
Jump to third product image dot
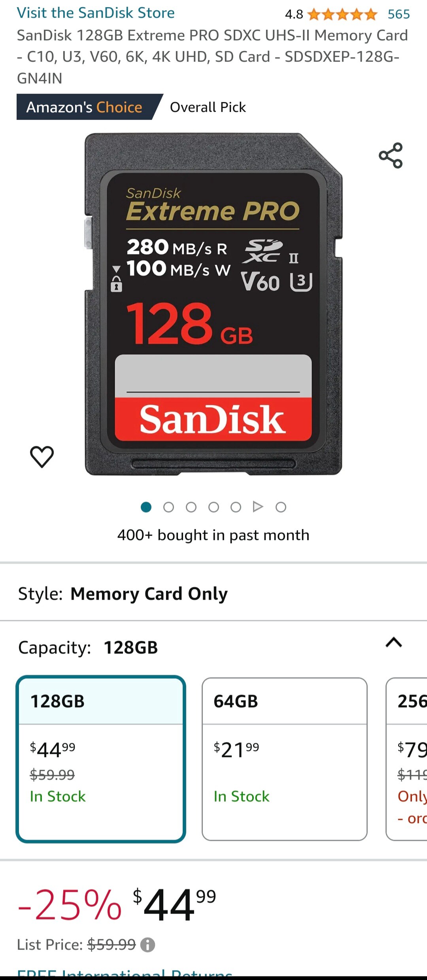[191, 507]
